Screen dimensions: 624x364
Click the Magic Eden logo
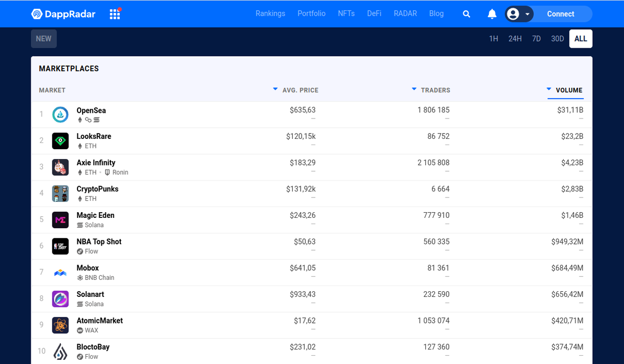pos(60,219)
